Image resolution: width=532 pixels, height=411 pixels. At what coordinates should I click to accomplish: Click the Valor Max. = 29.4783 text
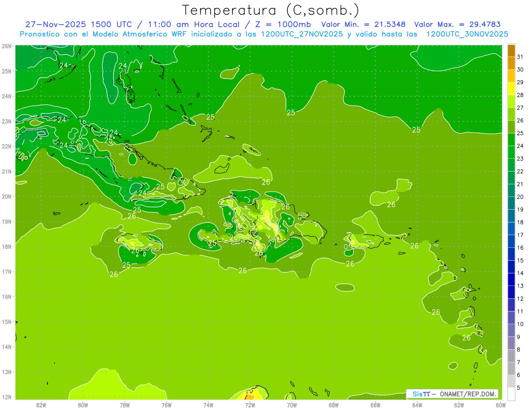pos(458,24)
